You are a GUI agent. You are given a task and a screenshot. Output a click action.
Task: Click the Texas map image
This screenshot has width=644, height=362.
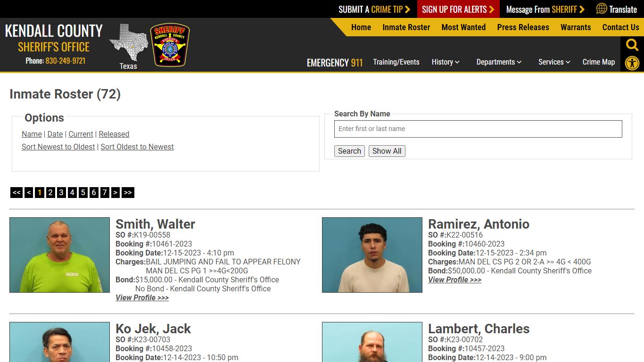[x=128, y=43]
